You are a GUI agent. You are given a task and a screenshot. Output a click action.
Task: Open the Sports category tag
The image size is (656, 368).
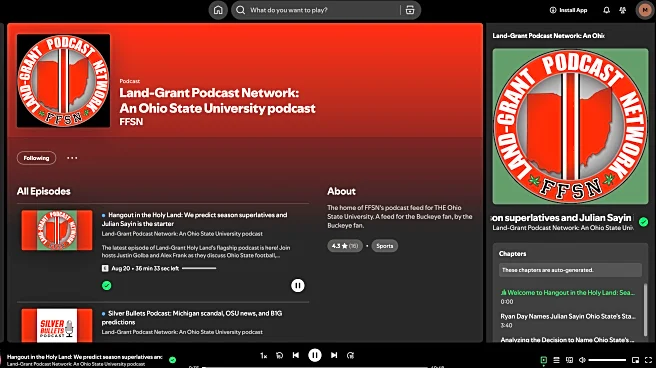[x=384, y=246]
